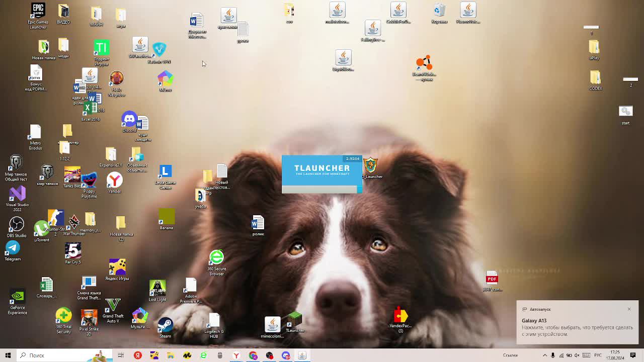Open the МАЙН folder

point(96,16)
